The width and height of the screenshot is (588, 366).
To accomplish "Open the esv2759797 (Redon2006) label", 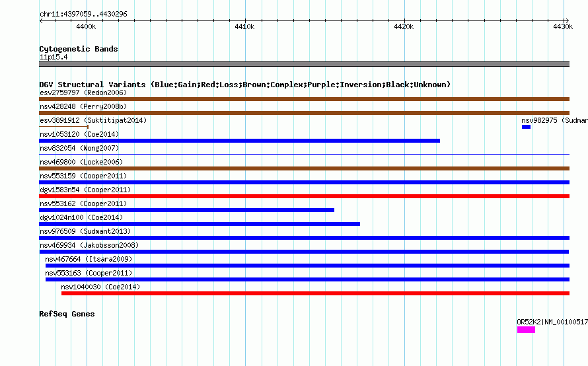I will 83,92.
